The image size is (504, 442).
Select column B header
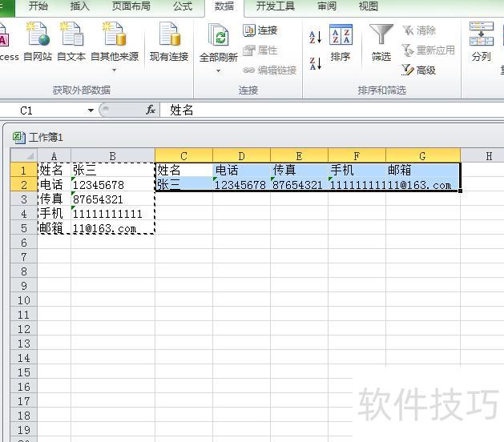point(113,156)
